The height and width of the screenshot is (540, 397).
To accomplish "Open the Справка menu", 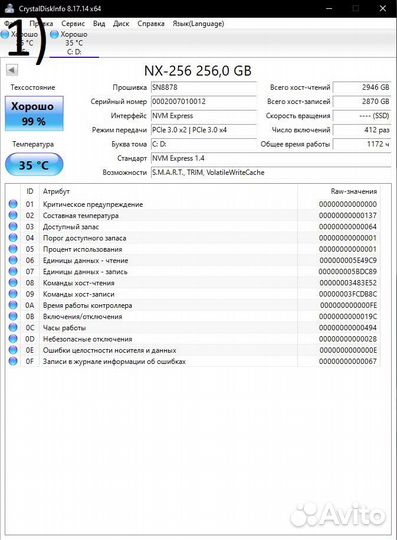I will click(151, 23).
